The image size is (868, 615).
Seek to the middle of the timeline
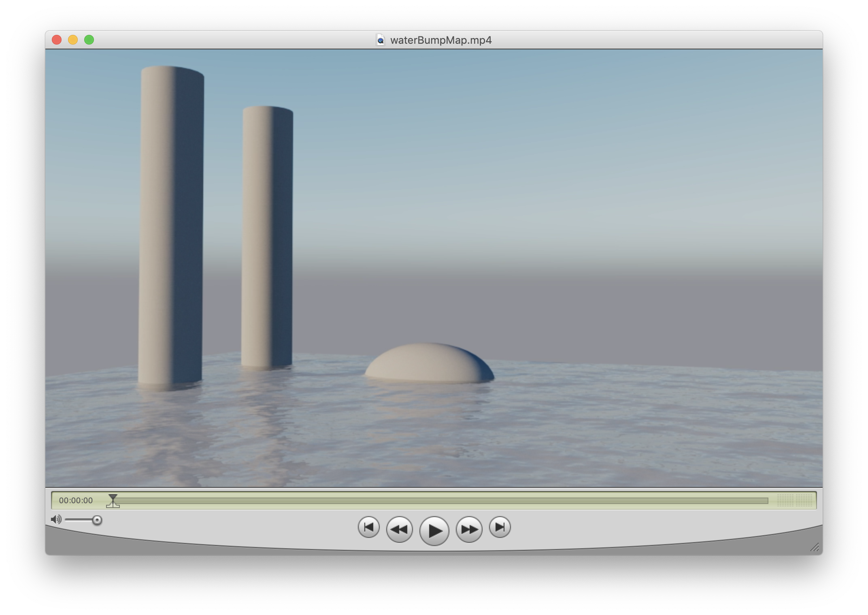tap(440, 501)
